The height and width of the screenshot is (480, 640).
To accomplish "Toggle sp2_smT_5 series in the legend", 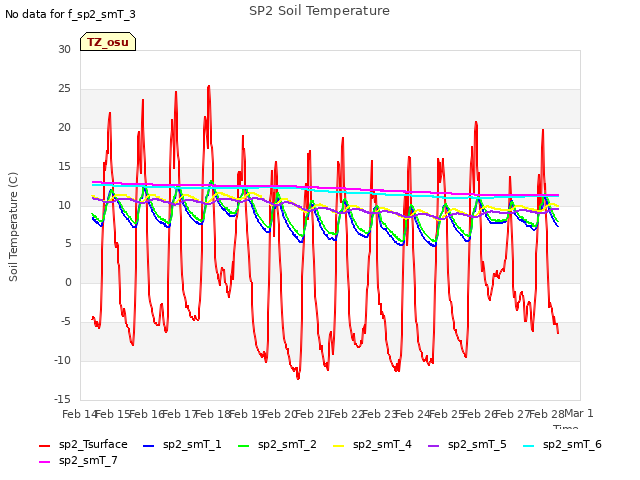I will [x=467, y=444].
